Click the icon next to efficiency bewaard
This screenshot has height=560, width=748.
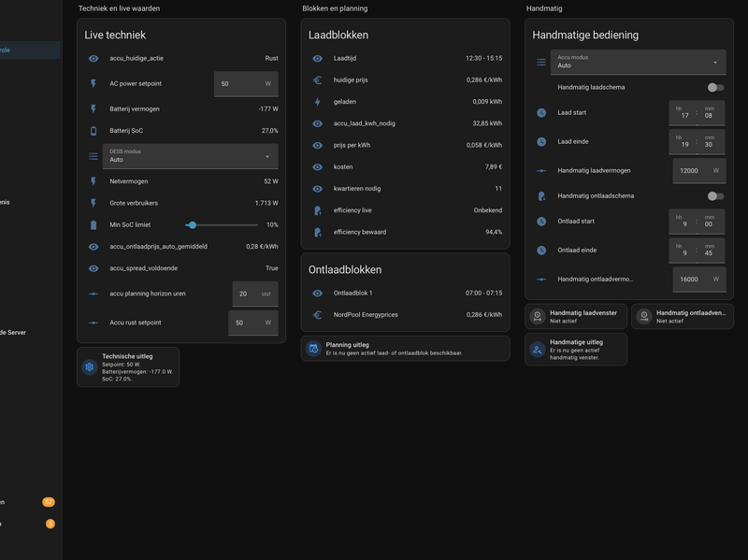[317, 232]
